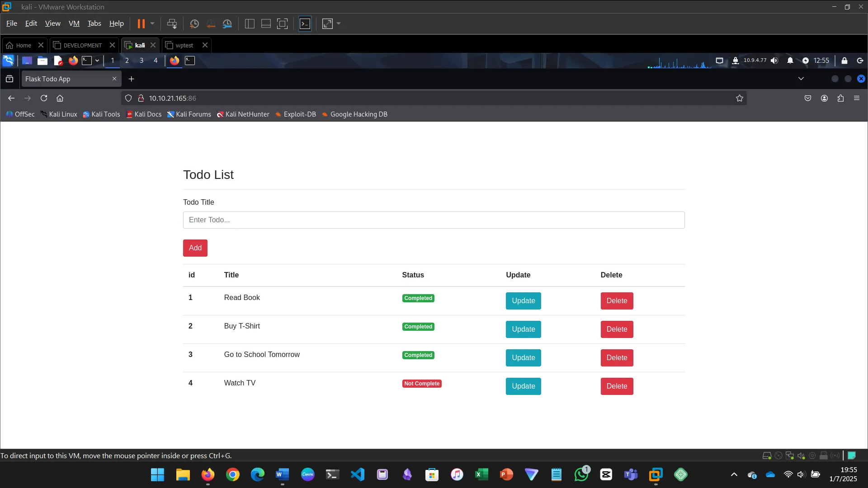Pause the virtual machine
Screen dimensions: 868x488
141,23
